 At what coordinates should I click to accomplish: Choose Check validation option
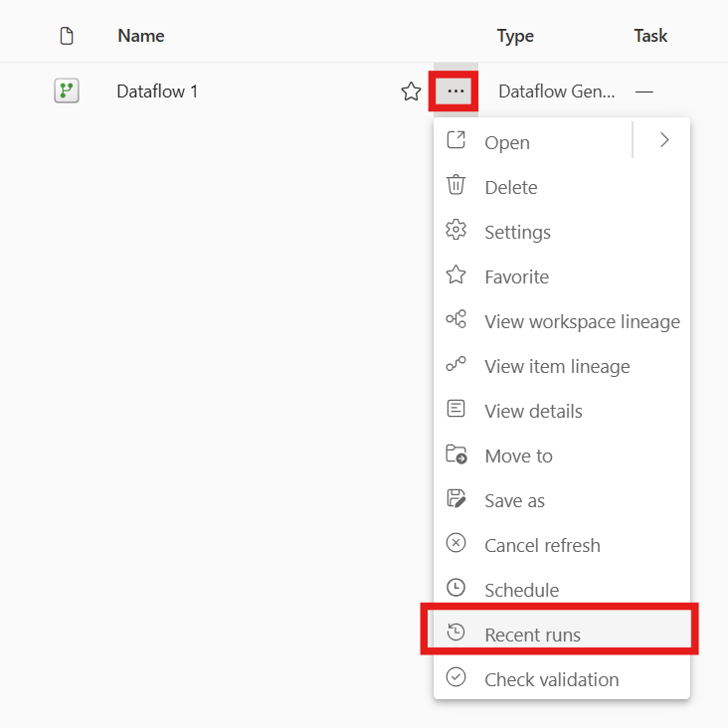(551, 679)
